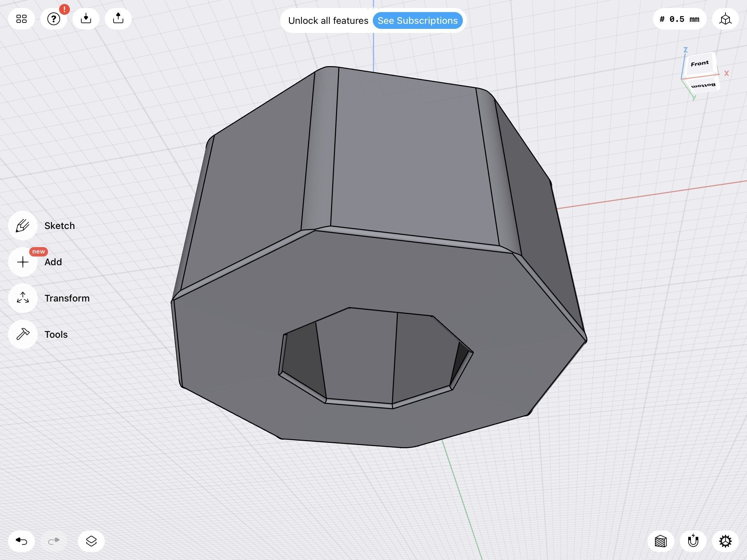Open the Add plus icon

[23, 262]
